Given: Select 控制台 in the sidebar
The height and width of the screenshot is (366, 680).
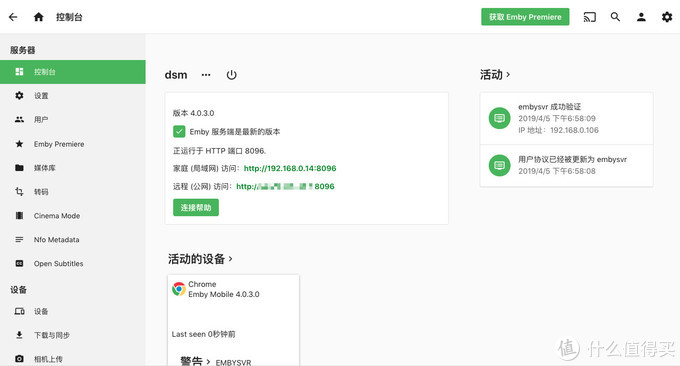Looking at the screenshot, I should click(x=72, y=72).
